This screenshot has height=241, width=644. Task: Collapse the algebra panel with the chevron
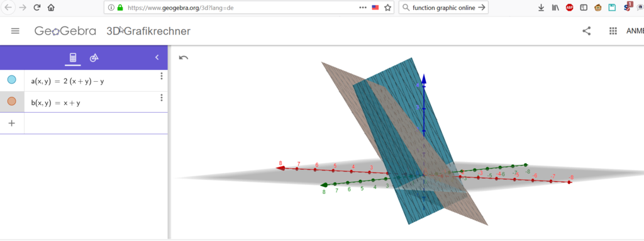(157, 58)
